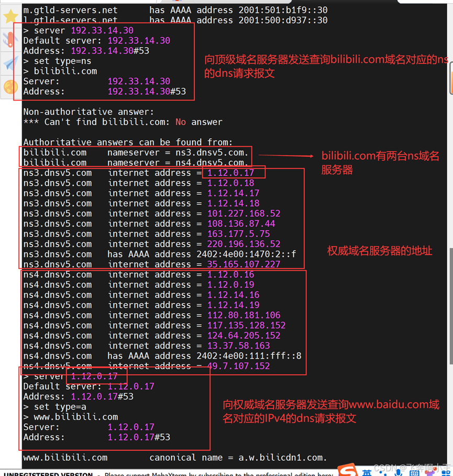Click IP address 1.12.0.19
The image size is (453, 476).
tap(231, 285)
